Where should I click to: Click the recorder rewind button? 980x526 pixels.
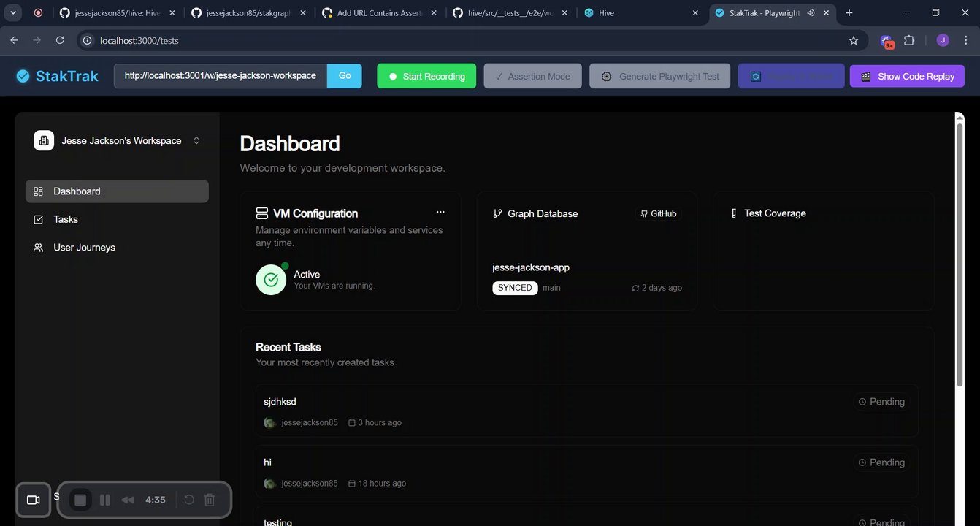coord(128,500)
